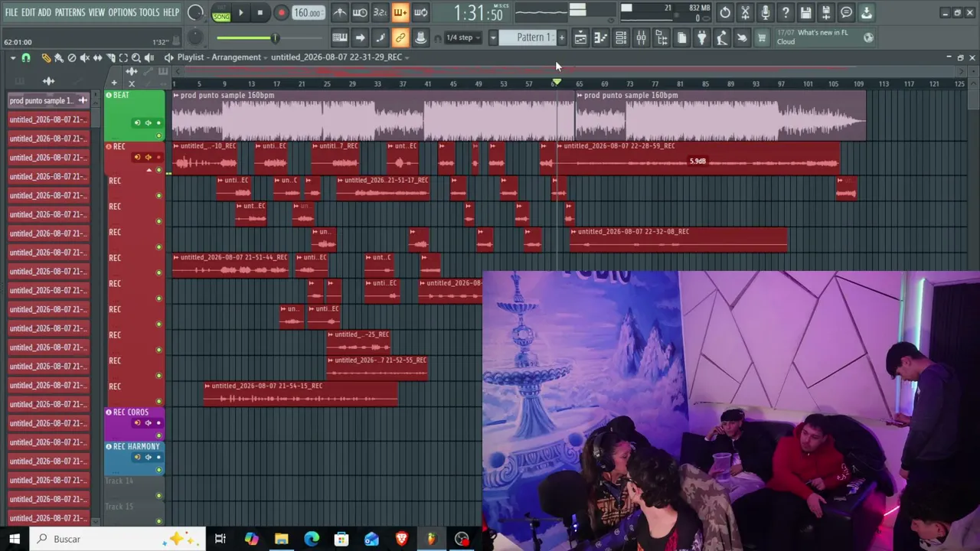The width and height of the screenshot is (980, 551).
Task: Save the project with the floppy icon
Action: (805, 12)
